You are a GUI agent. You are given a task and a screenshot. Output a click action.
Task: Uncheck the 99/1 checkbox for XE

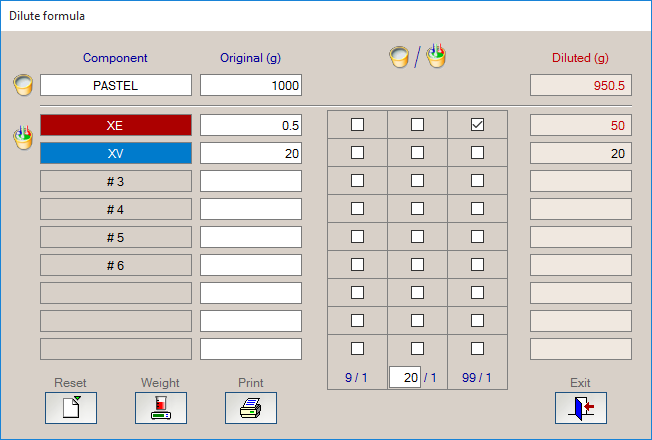click(477, 124)
